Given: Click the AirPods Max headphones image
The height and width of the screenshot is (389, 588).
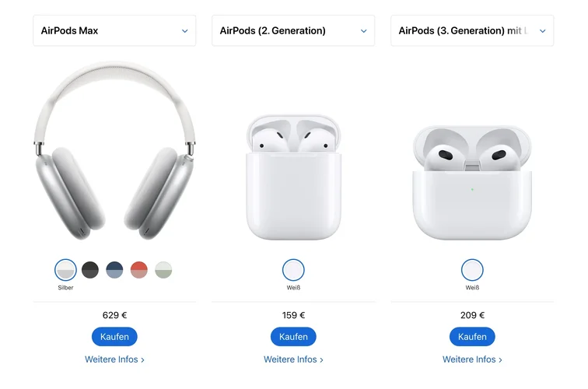Looking at the screenshot, I should click(x=114, y=152).
